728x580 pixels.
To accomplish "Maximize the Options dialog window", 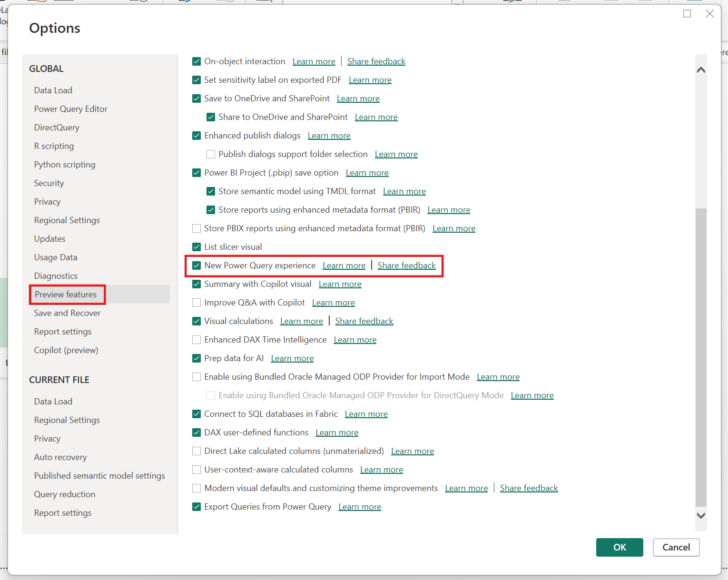I will tap(687, 14).
